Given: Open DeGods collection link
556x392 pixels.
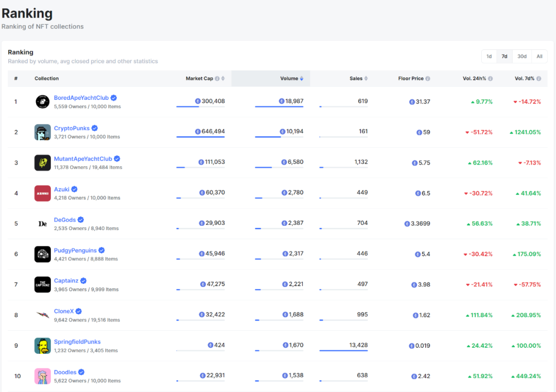Looking at the screenshot, I should (x=65, y=220).
